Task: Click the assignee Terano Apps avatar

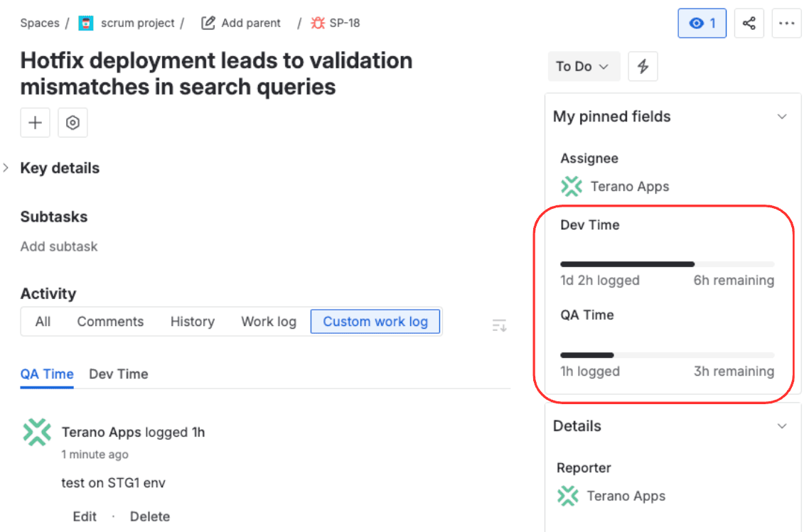Action: click(x=572, y=187)
